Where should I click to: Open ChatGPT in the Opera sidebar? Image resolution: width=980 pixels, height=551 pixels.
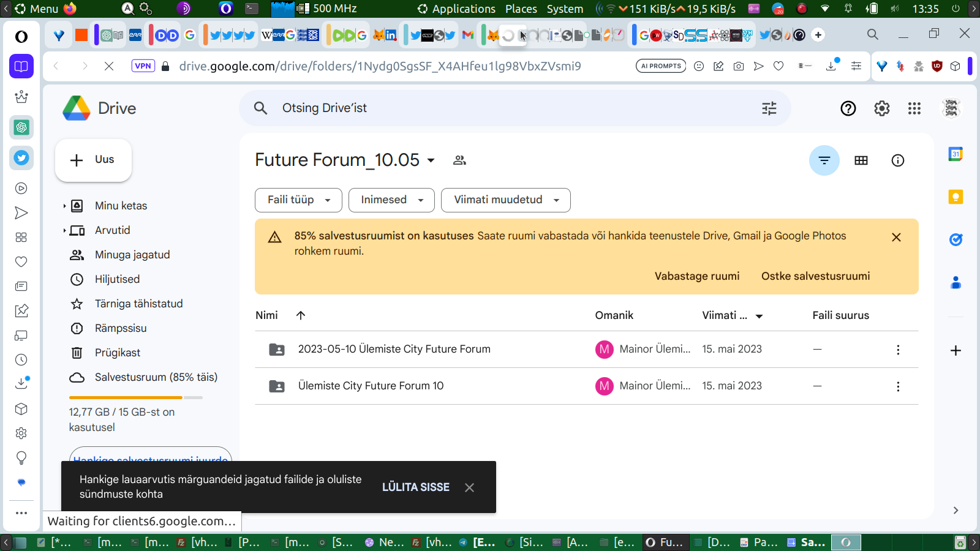[x=21, y=127]
